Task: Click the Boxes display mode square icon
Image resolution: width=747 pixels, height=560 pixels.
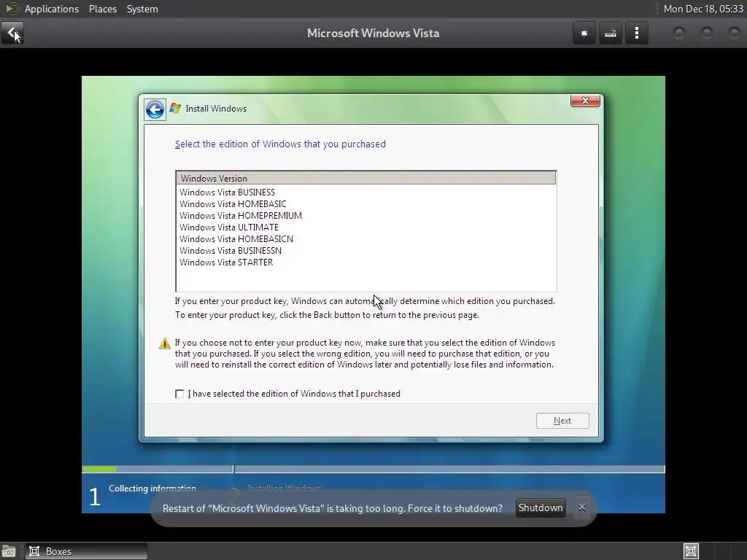Action: click(x=584, y=34)
